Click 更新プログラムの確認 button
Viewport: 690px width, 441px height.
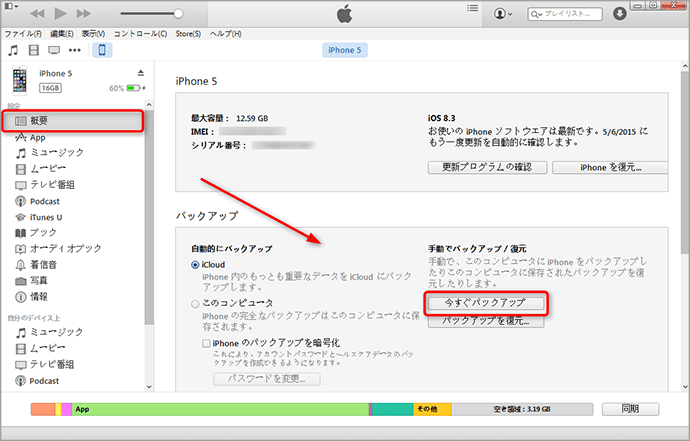487,167
